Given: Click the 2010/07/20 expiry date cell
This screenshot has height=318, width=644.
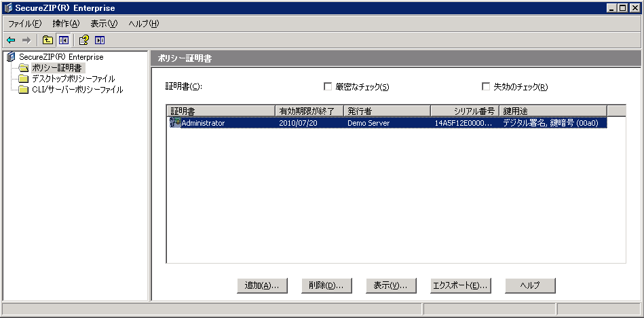Looking at the screenshot, I should (298, 122).
